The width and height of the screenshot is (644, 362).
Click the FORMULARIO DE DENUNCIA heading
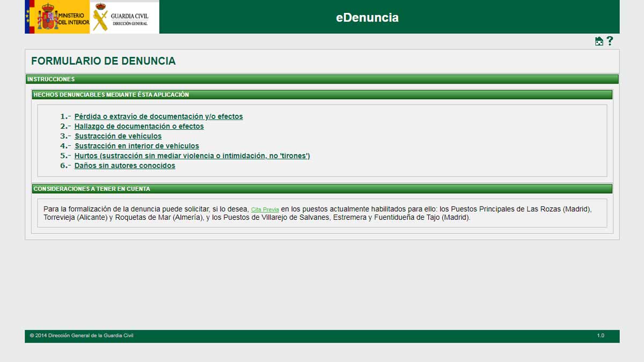pos(103,61)
